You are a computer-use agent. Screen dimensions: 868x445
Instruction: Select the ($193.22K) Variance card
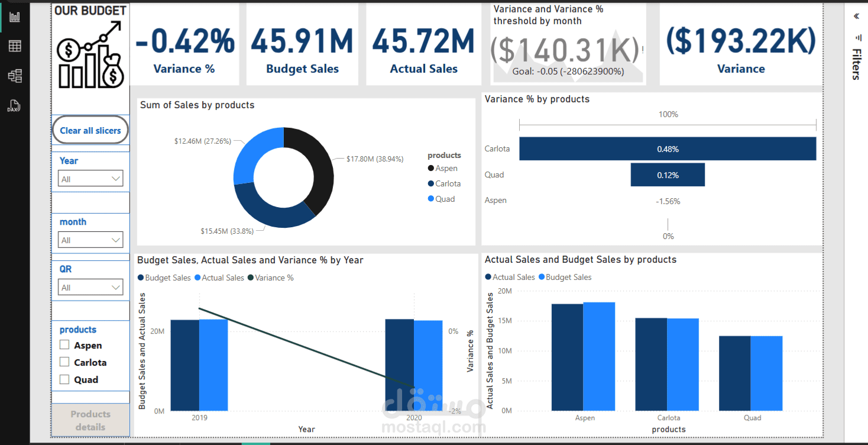tap(741, 44)
